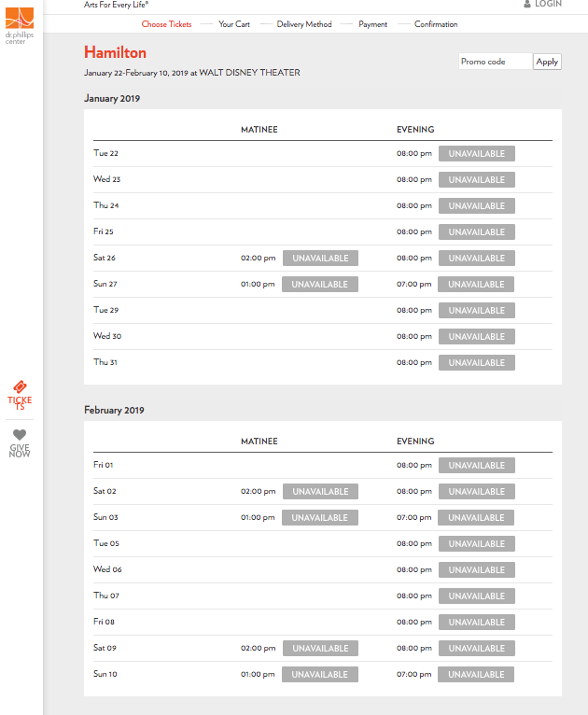Click the Dr. Phillips Center logo

point(20,25)
